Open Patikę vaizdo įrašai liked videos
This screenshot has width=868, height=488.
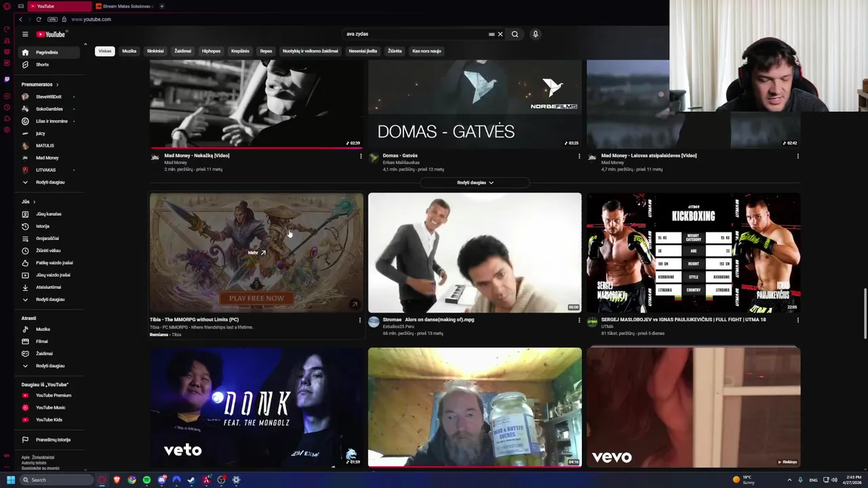pos(49,262)
